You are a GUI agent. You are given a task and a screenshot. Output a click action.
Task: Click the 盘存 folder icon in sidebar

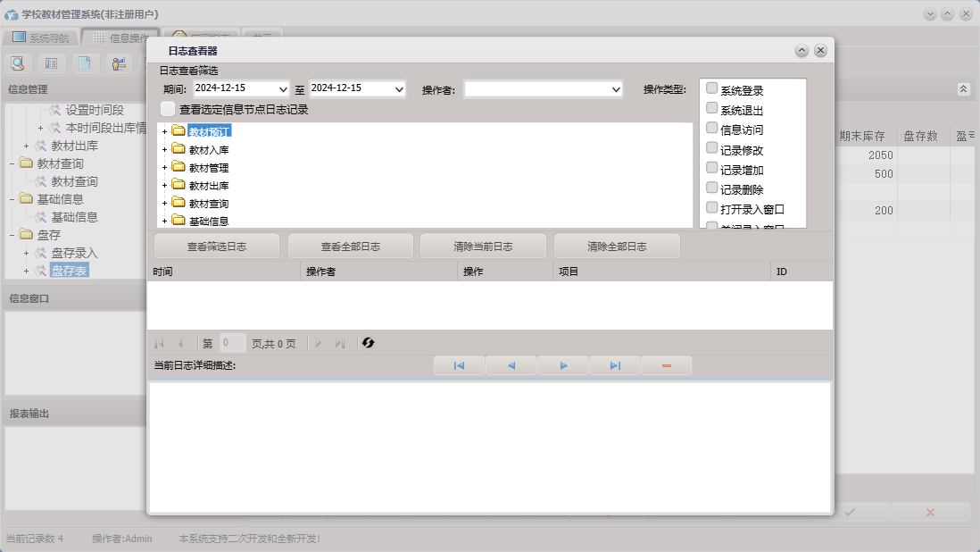26,234
